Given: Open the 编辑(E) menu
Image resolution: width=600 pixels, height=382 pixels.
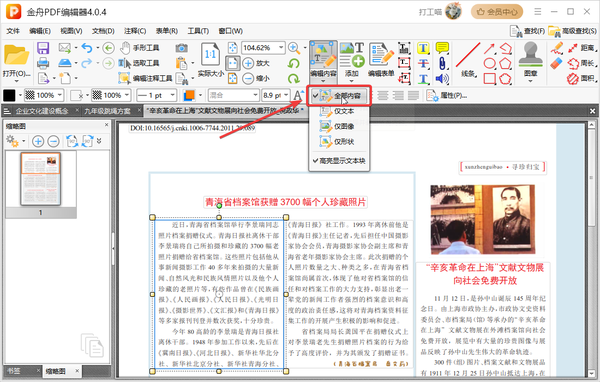Looking at the screenshot, I should pos(40,31).
